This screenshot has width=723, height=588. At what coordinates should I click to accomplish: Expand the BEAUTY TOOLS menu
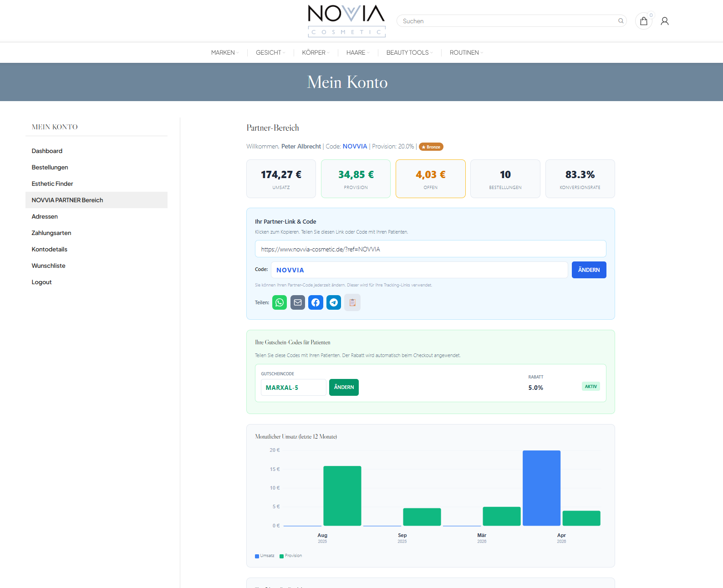pyautogui.click(x=409, y=53)
